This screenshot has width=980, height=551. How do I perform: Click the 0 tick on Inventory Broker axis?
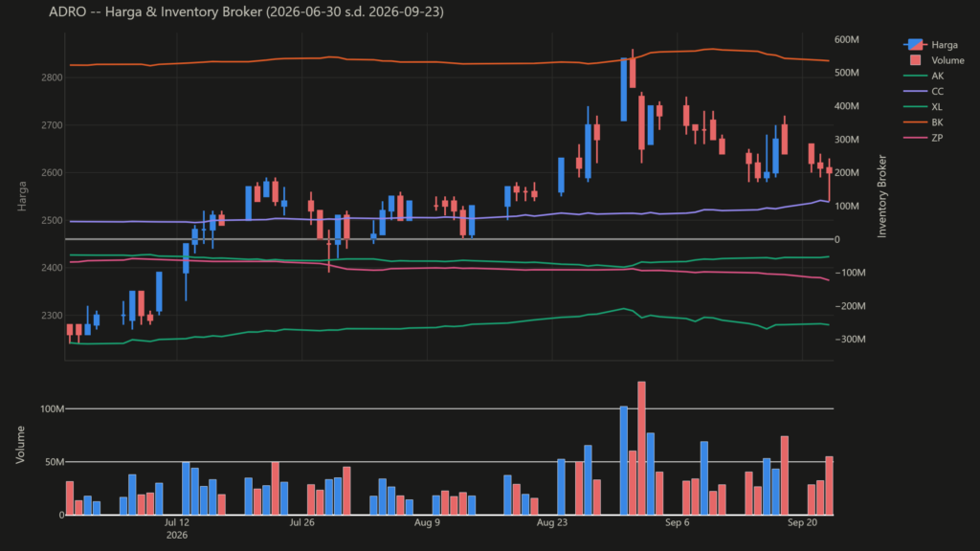coord(837,239)
